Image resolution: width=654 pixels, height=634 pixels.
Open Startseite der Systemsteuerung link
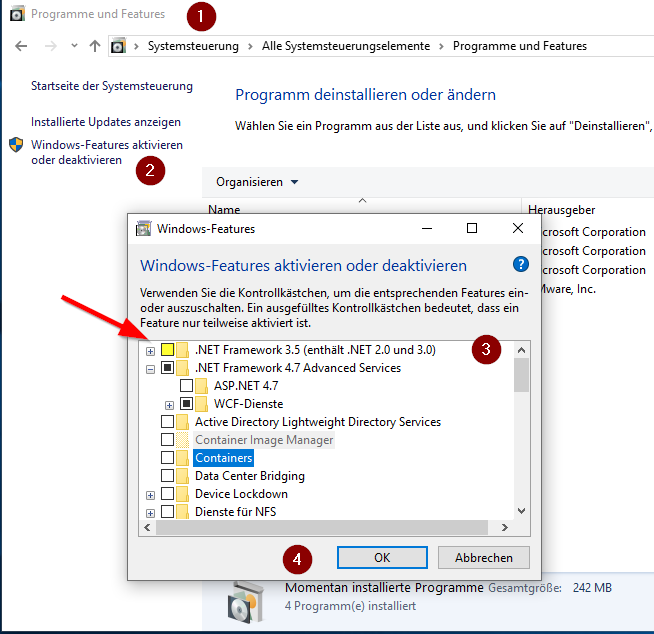click(x=112, y=86)
